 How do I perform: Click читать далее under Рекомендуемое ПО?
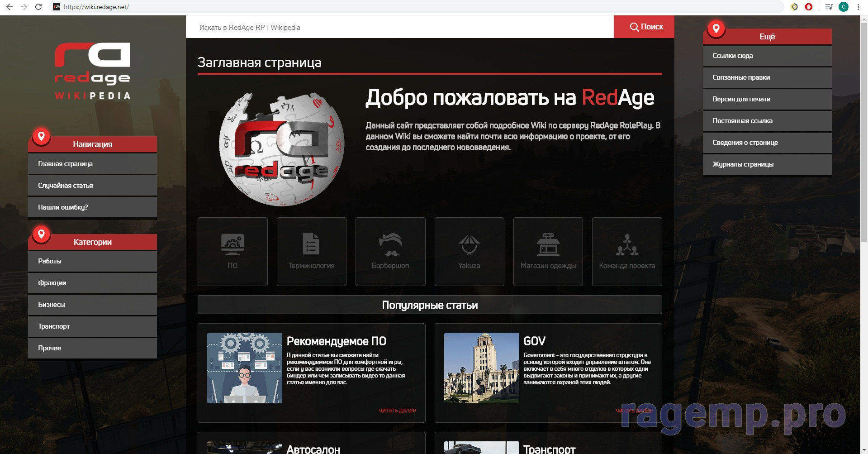click(397, 410)
